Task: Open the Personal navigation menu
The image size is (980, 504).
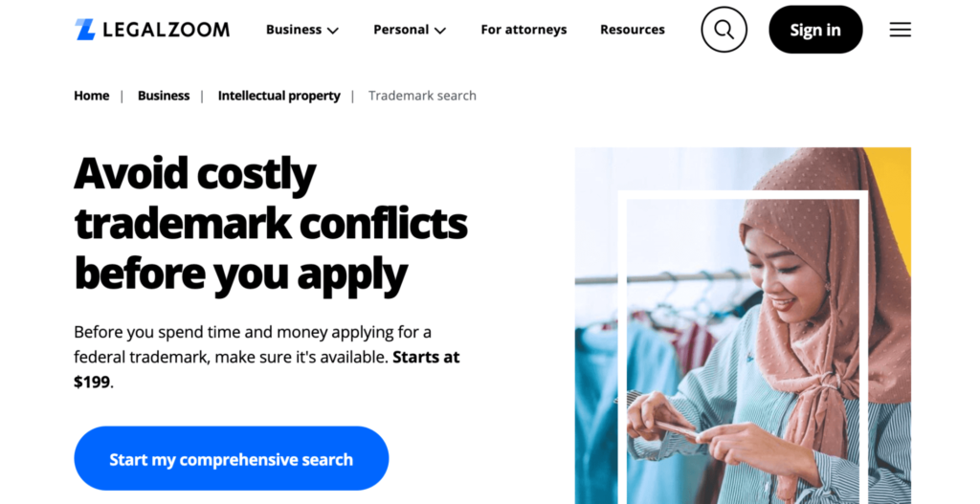Action: click(x=410, y=30)
